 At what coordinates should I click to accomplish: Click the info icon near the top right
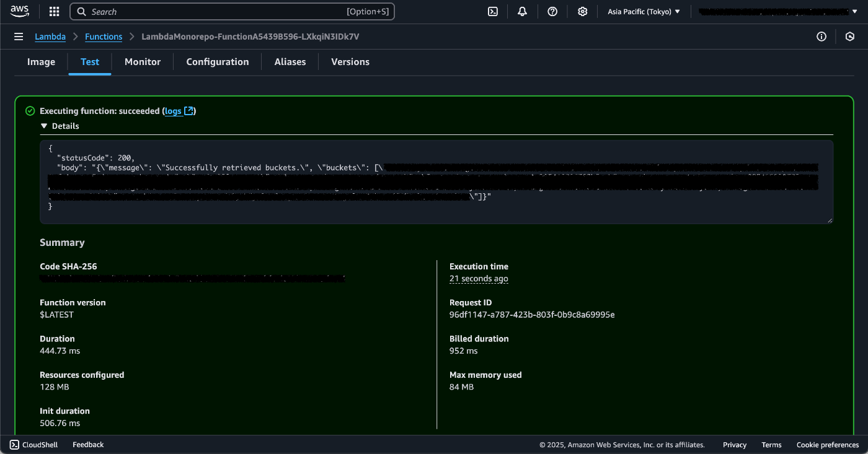pyautogui.click(x=821, y=37)
